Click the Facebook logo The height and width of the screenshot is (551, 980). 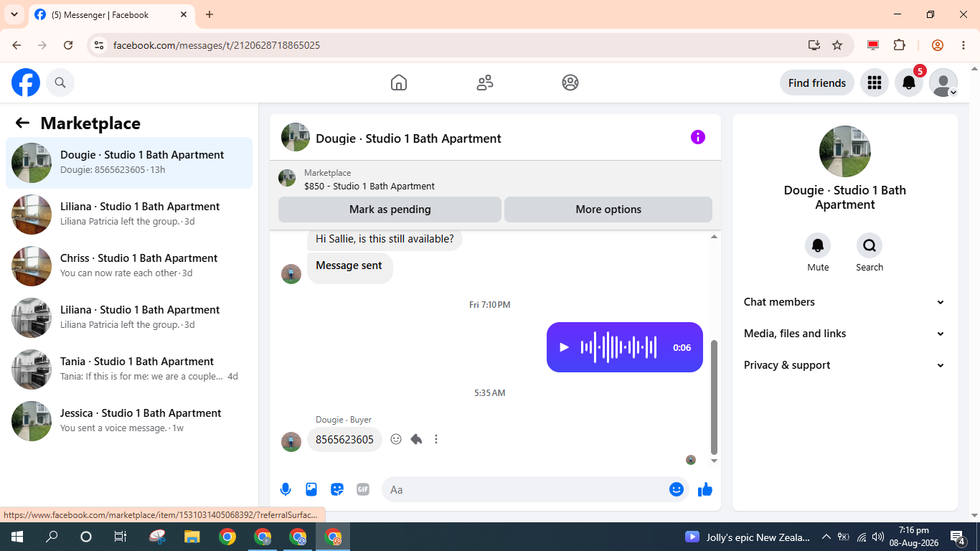pyautogui.click(x=26, y=83)
